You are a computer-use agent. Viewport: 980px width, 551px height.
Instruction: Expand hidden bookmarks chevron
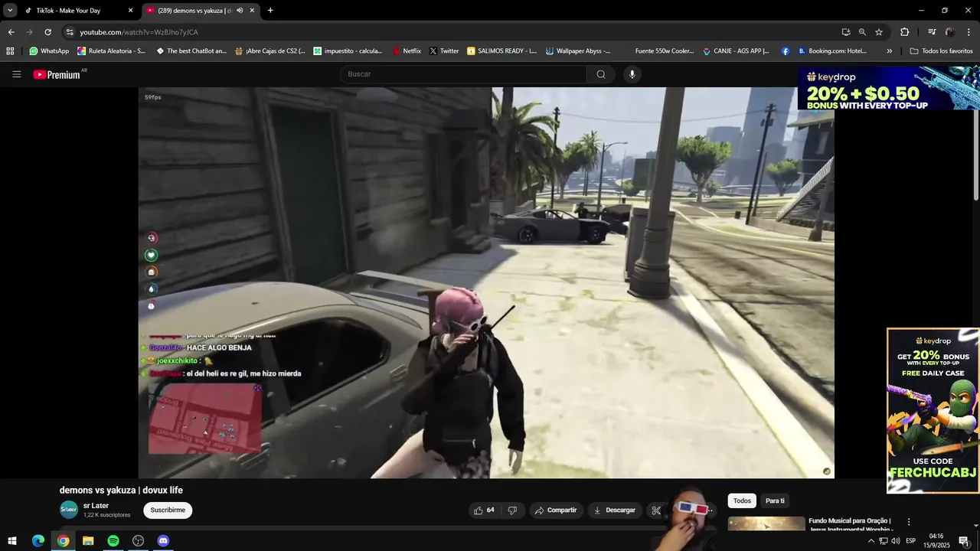tap(889, 51)
